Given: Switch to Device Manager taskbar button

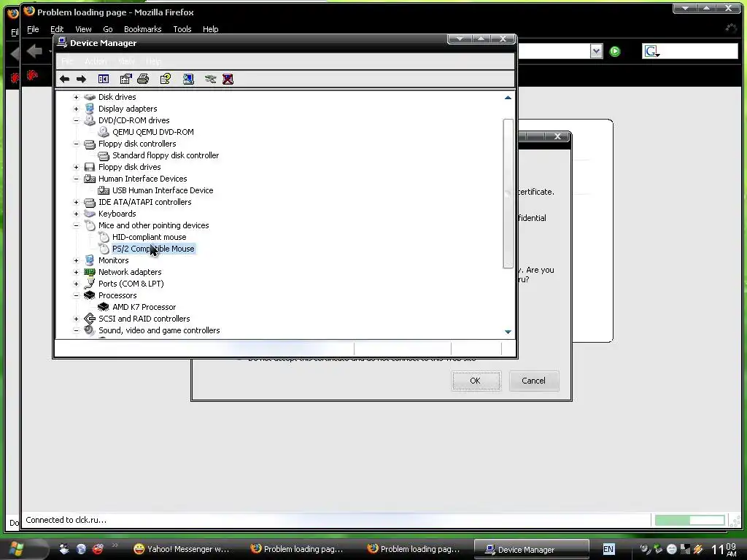Looking at the screenshot, I should point(532,549).
